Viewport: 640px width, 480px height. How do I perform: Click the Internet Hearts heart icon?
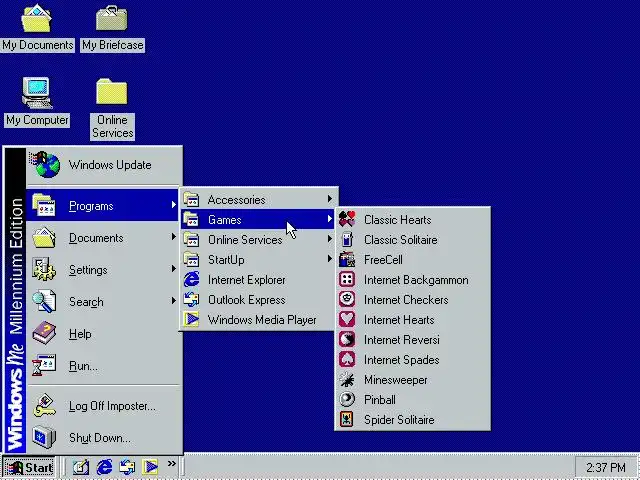pos(347,320)
